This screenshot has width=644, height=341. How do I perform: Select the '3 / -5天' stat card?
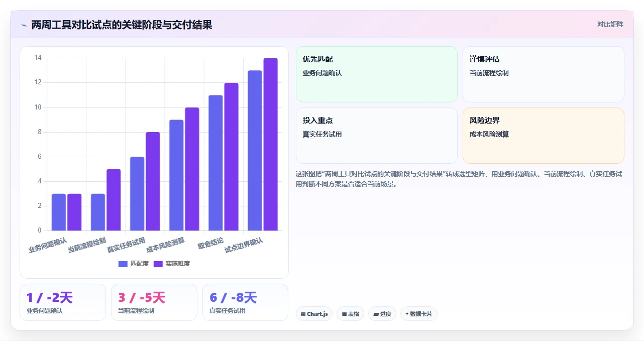(154, 302)
